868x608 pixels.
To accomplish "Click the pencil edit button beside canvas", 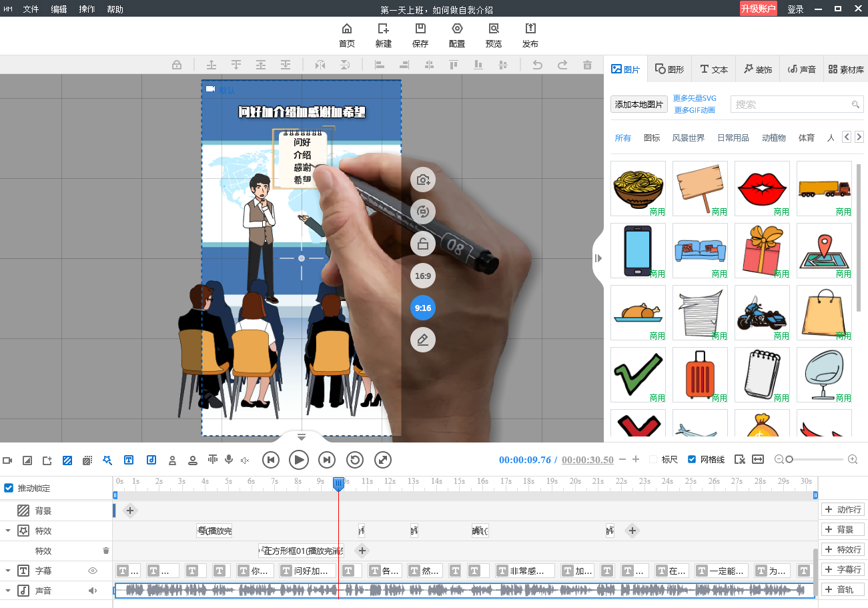I will [423, 340].
